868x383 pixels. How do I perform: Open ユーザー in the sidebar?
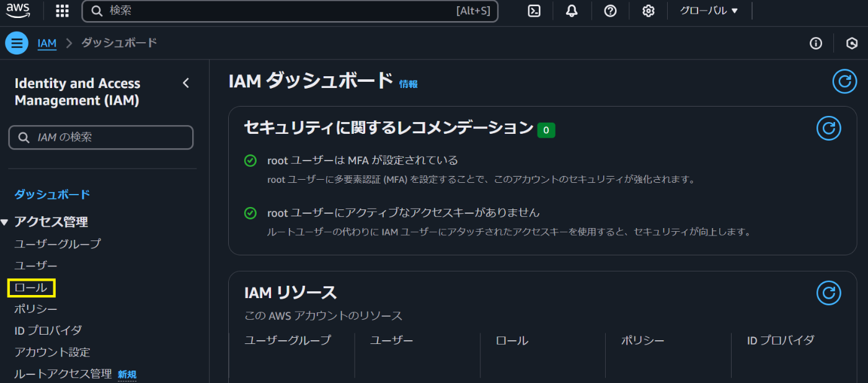[36, 265]
